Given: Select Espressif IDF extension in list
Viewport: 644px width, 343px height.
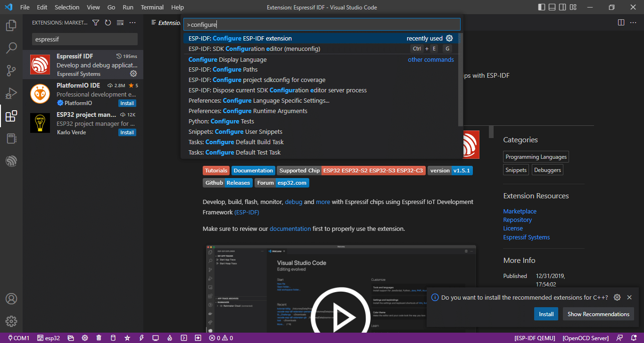Looking at the screenshot, I should 83,65.
